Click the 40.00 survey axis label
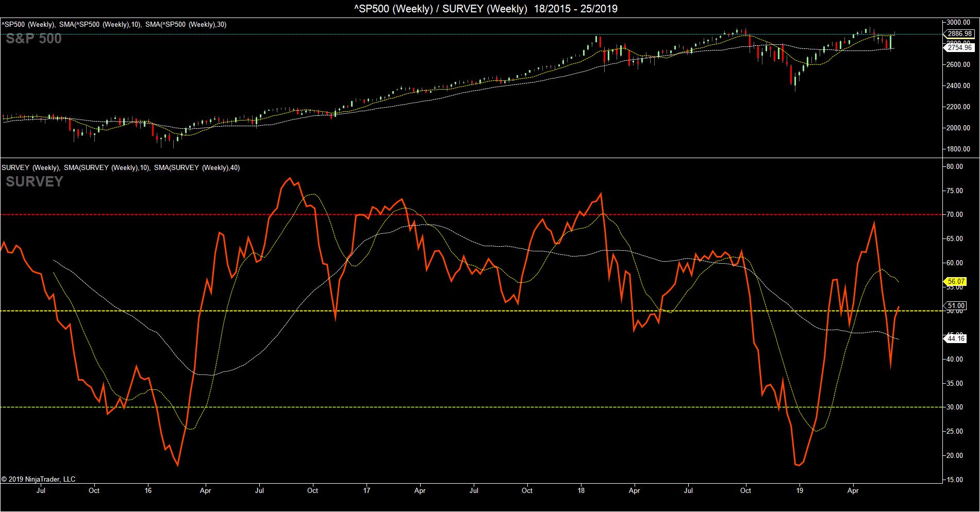Viewport: 980px width, 512px height. click(x=956, y=360)
